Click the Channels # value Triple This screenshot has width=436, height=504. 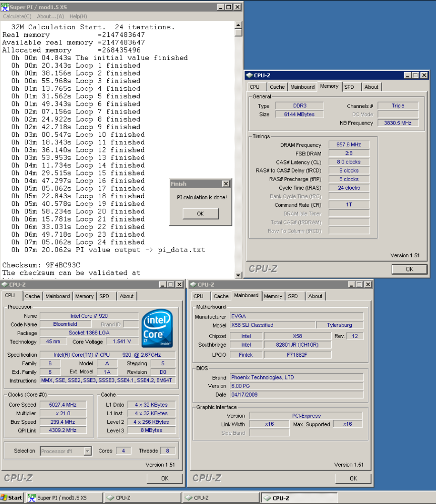tap(398, 106)
